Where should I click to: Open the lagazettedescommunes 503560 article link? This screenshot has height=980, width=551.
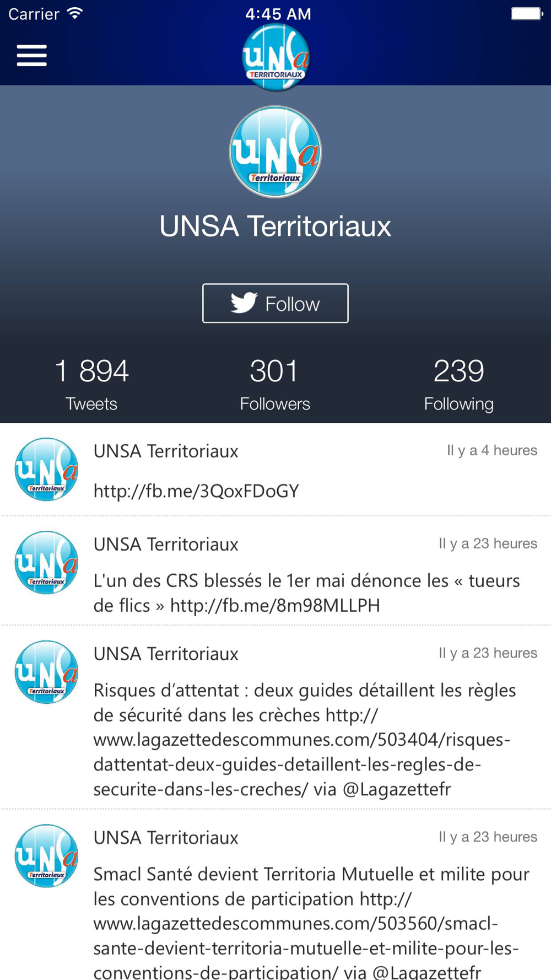coord(306,935)
